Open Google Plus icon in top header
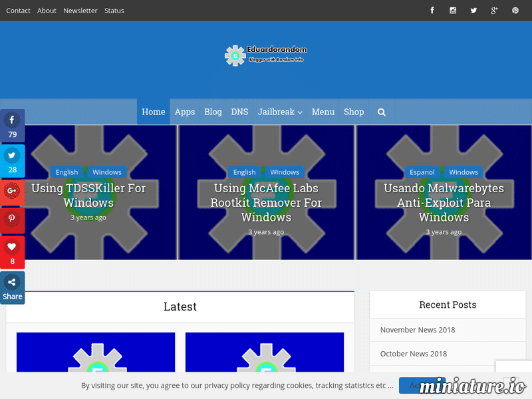This screenshot has width=532, height=399. pyautogui.click(x=494, y=11)
